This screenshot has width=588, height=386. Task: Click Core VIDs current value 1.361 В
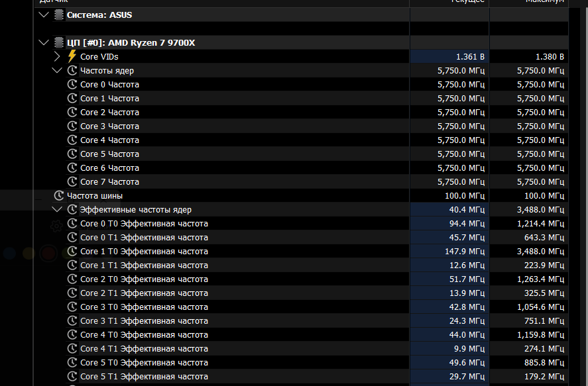click(470, 56)
